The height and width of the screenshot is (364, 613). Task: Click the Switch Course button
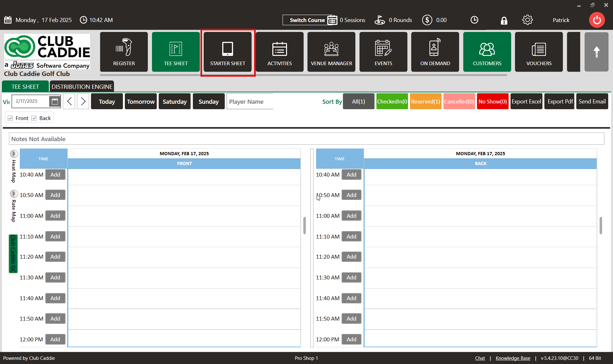[307, 20]
